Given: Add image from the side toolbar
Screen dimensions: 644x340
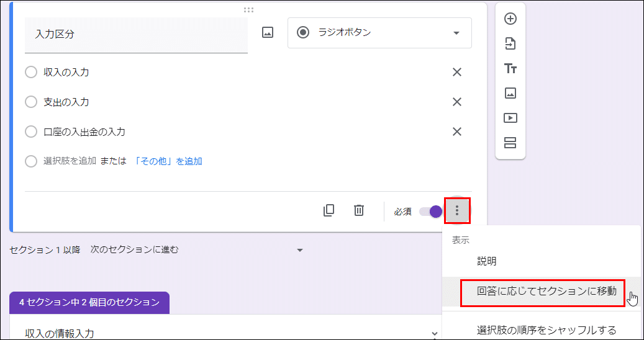Looking at the screenshot, I should click(x=510, y=94).
